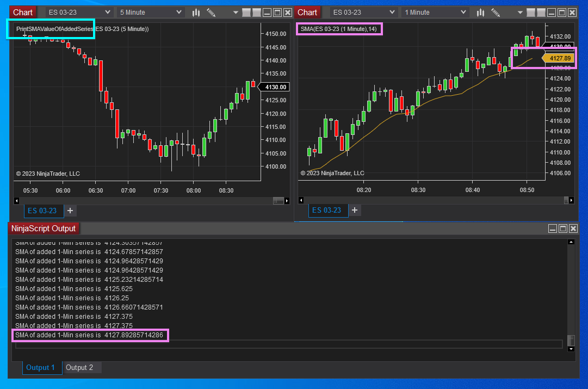
Task: Open chart style icon in 1 Minute chart
Action: [x=480, y=13]
